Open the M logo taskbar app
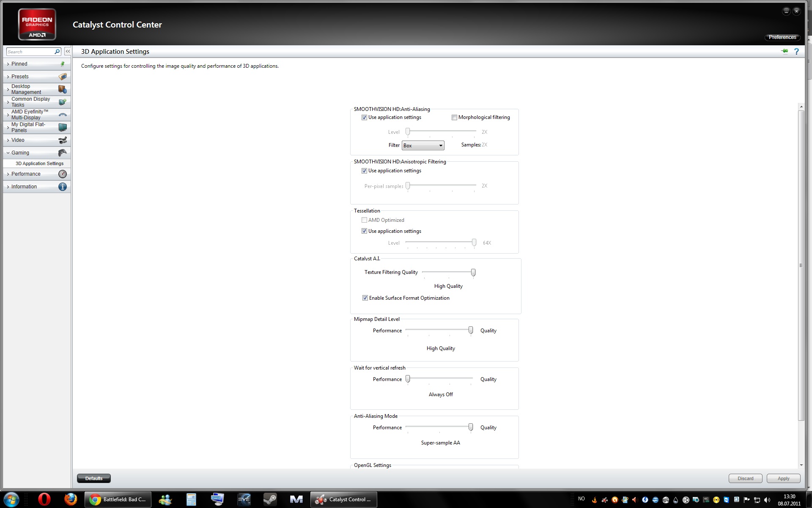This screenshot has height=508, width=812. [296, 500]
